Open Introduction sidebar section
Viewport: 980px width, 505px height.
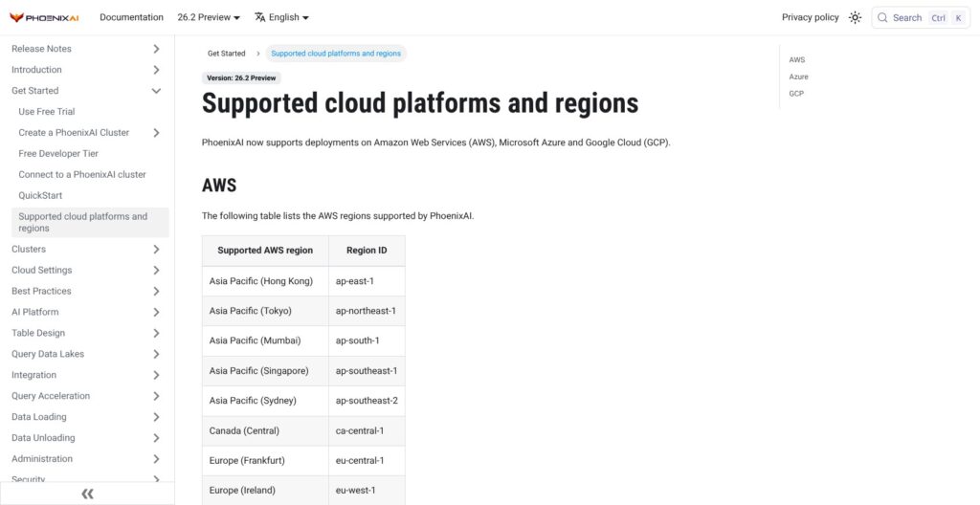(36, 70)
